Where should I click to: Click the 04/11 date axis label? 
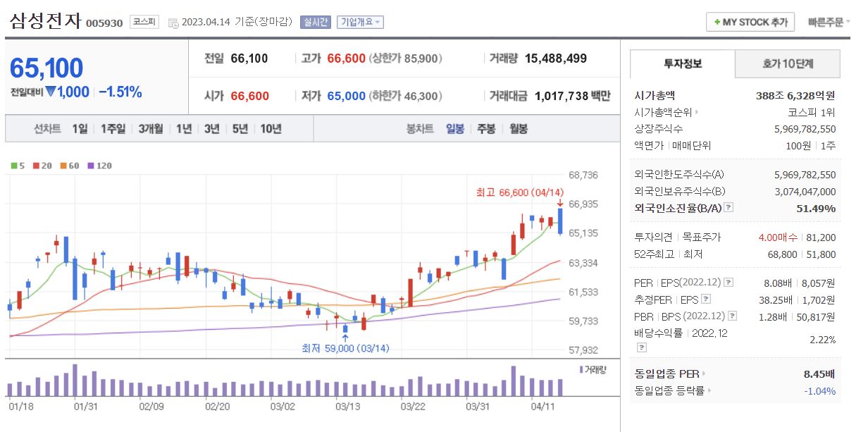542,406
